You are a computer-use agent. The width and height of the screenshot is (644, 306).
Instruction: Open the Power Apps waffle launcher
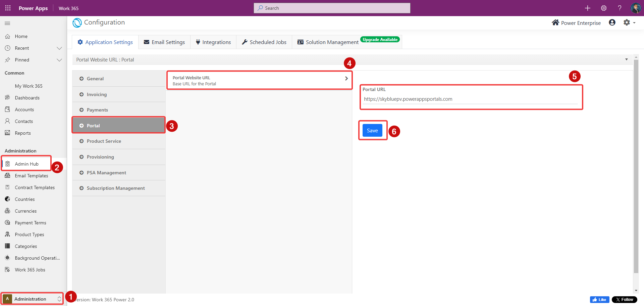[8, 8]
